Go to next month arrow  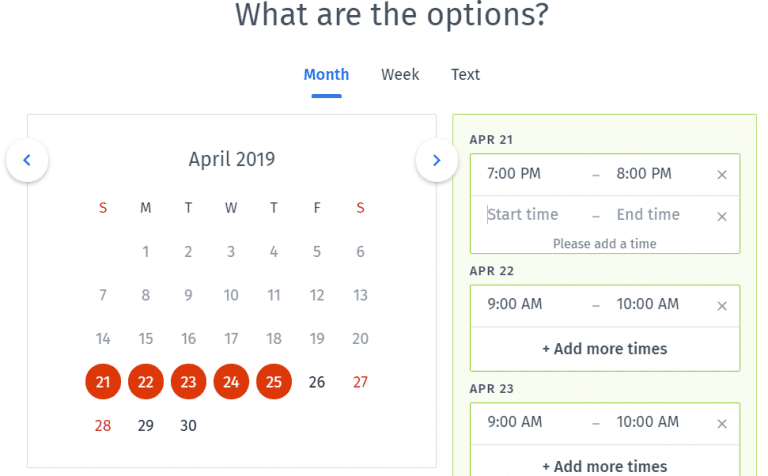437,160
